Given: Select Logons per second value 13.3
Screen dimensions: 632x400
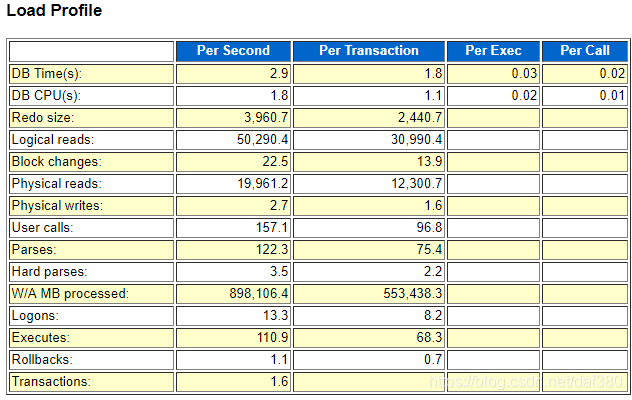Looking at the screenshot, I should point(275,315).
